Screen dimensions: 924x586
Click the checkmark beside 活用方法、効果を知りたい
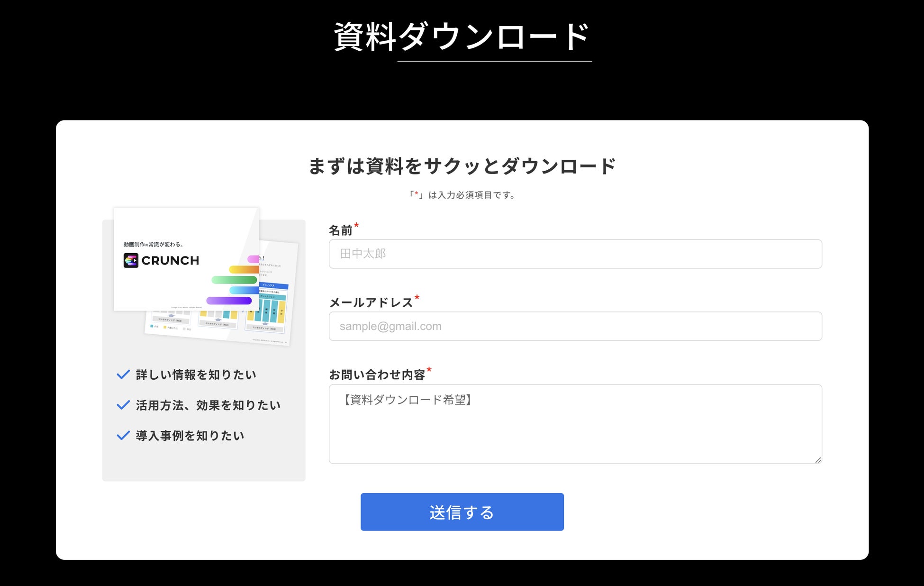point(123,405)
